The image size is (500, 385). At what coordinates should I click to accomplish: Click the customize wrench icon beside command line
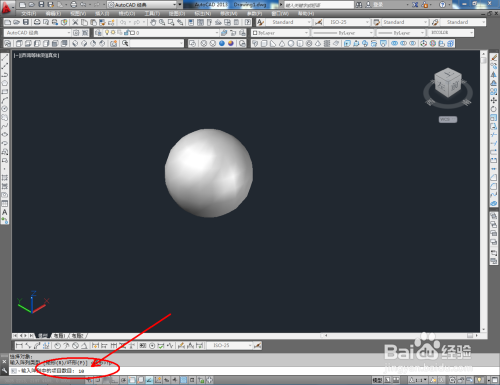[x=4, y=370]
